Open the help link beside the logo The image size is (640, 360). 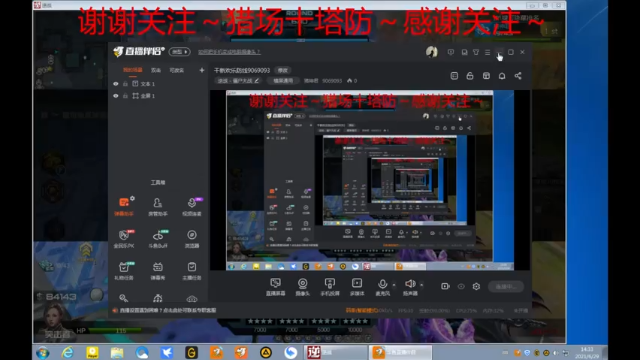229,52
